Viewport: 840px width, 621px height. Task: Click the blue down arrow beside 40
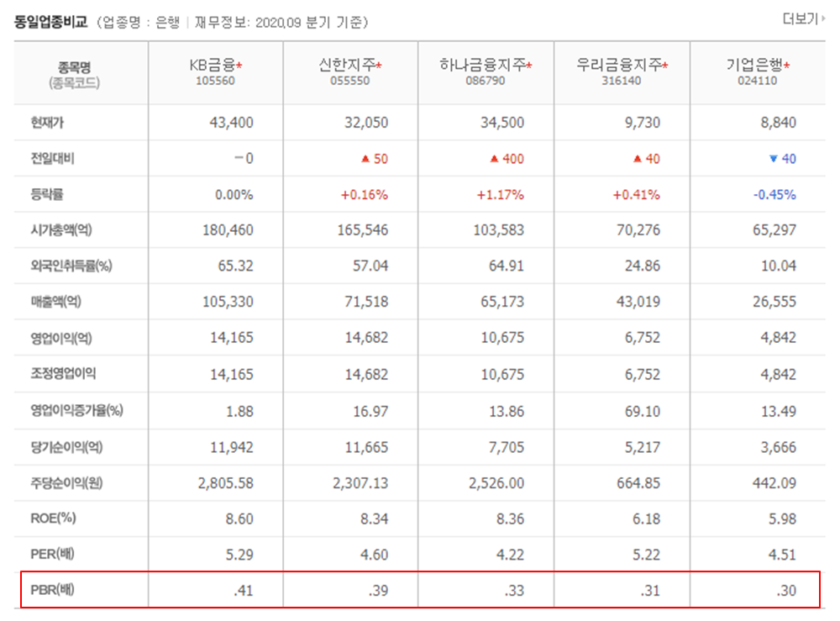tap(773, 159)
